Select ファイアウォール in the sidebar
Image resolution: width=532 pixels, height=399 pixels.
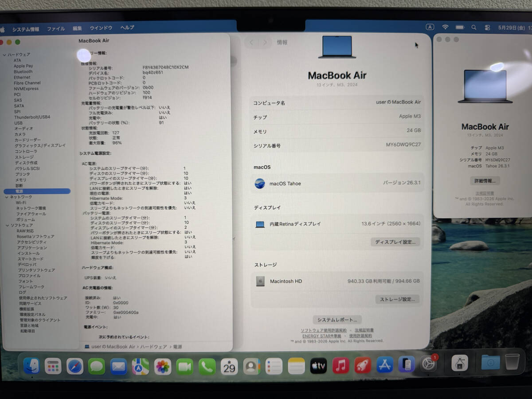pos(31,214)
